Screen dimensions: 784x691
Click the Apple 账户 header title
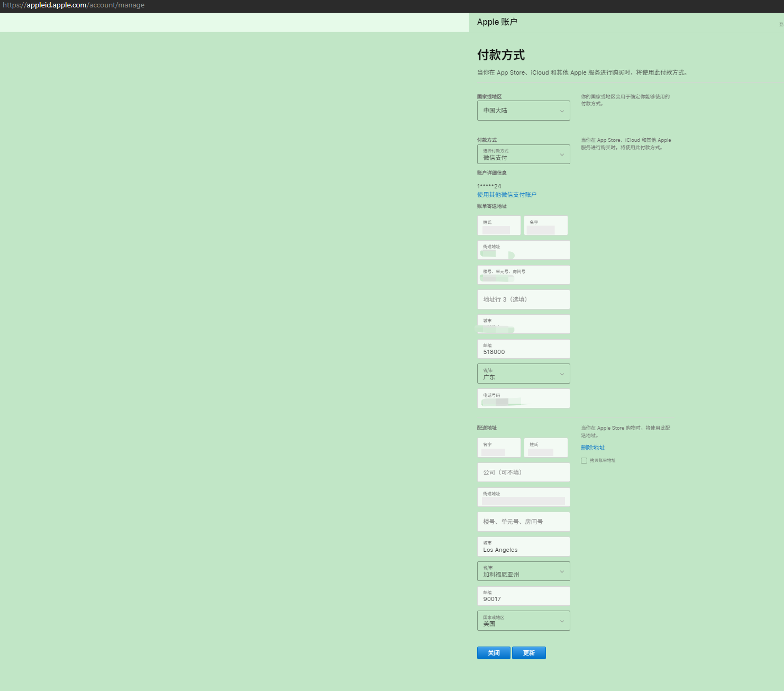497,22
